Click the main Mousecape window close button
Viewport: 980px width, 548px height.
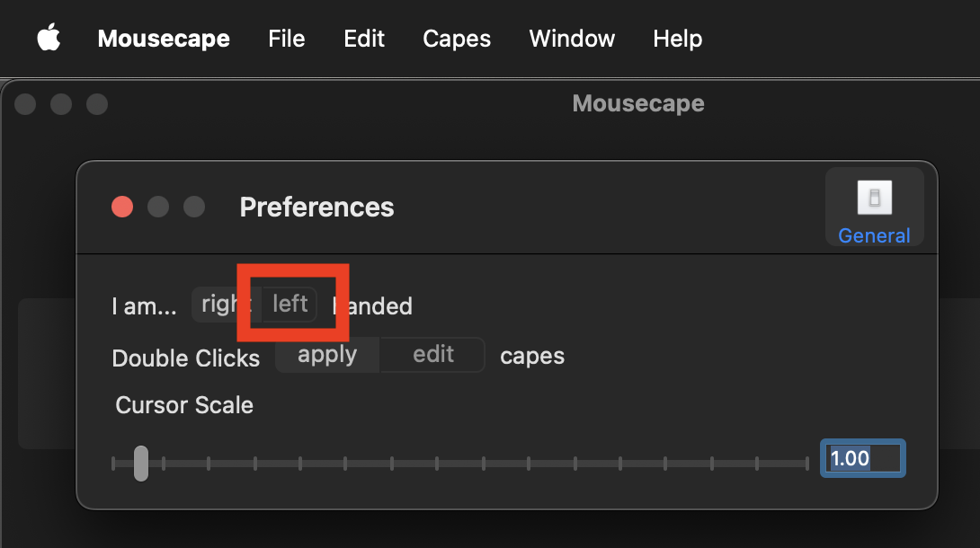coord(25,104)
